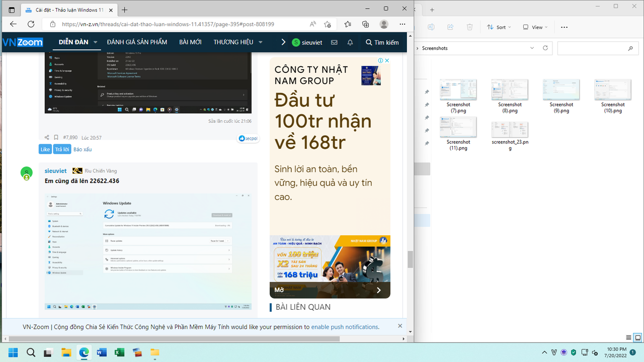Click the Delete trash icon in File Explorer
Screen dimensions: 644x362
coord(469,27)
